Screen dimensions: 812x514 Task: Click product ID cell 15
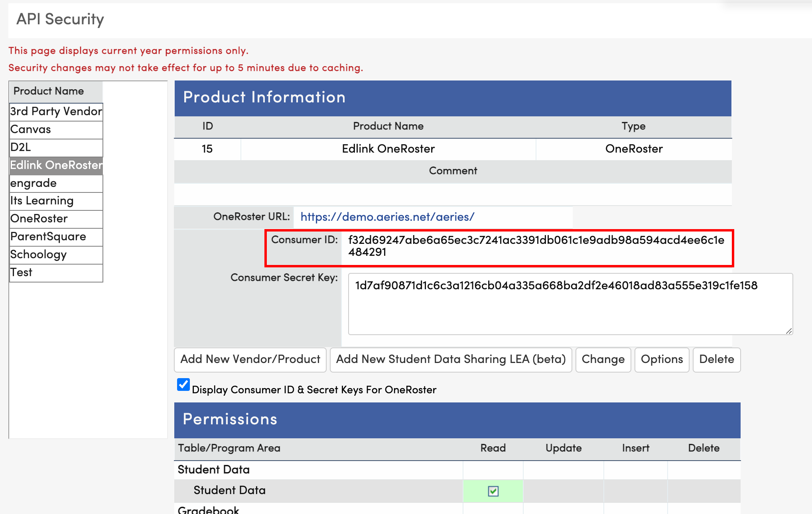[x=207, y=149]
